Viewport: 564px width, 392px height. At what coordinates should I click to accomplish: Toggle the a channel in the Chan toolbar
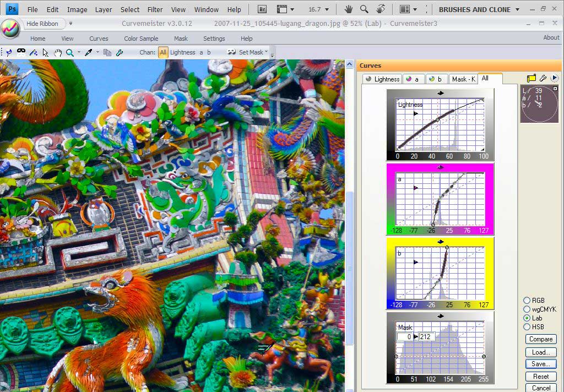[201, 52]
